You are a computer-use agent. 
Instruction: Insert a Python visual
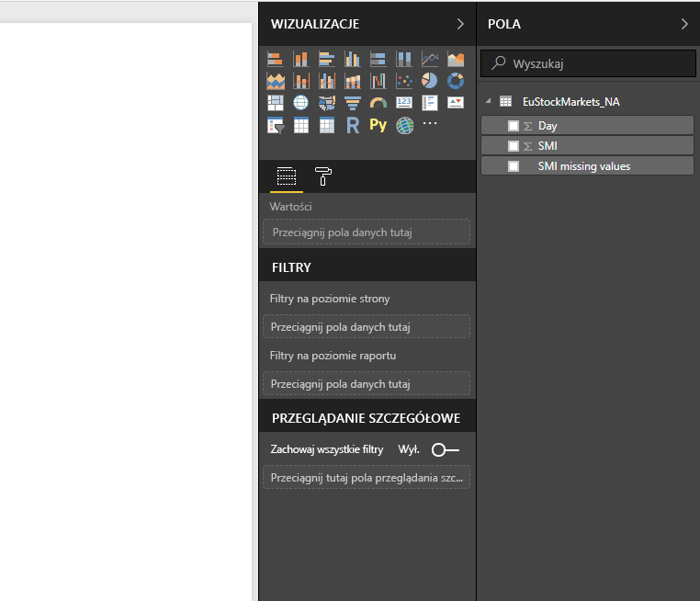click(x=378, y=125)
